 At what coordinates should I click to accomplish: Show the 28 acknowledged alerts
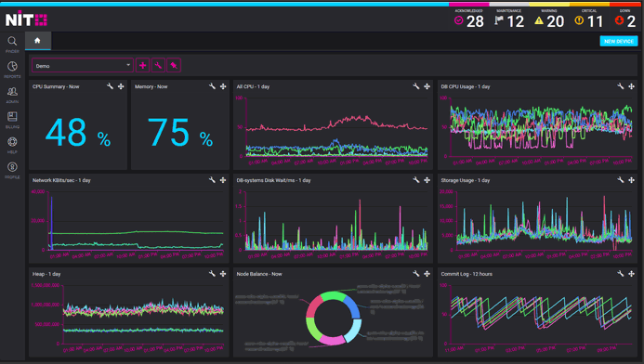pyautogui.click(x=469, y=20)
